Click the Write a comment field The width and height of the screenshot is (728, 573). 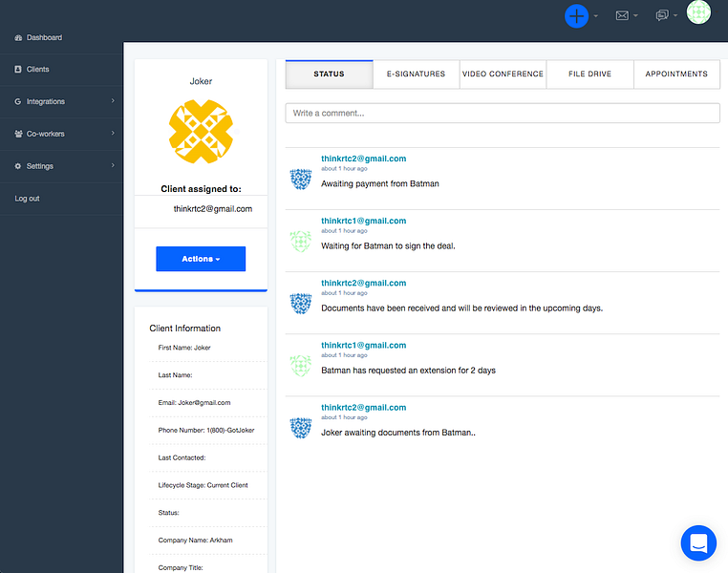coord(503,114)
